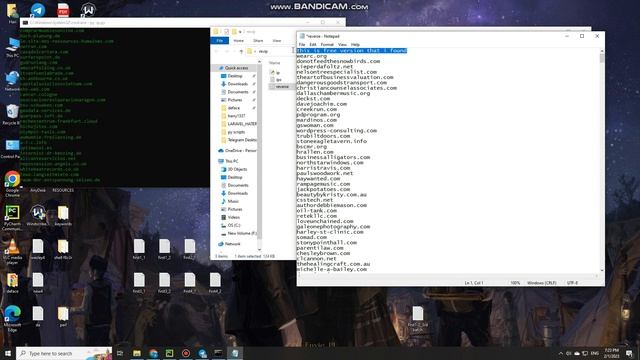Open the Home ribbon tab in Explorer
Screen dimensions: 640x360
tap(238, 40)
